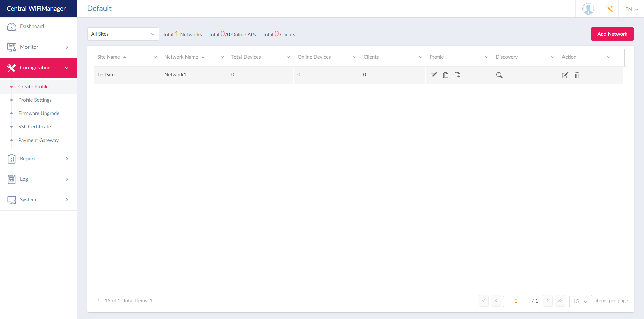Click the edit profile icon for Network1
Viewport: 644px width, 319px height.
(433, 75)
